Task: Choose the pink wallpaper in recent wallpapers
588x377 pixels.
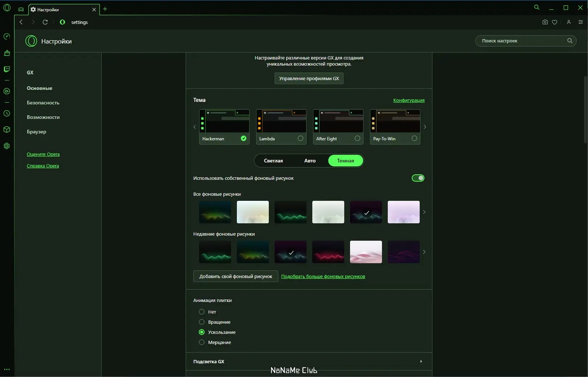Action: coord(366,252)
